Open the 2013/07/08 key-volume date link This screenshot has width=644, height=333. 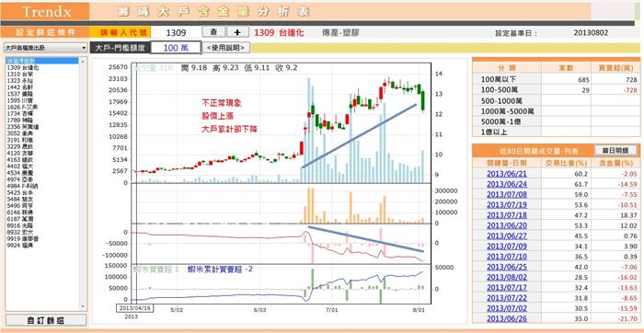pyautogui.click(x=506, y=194)
